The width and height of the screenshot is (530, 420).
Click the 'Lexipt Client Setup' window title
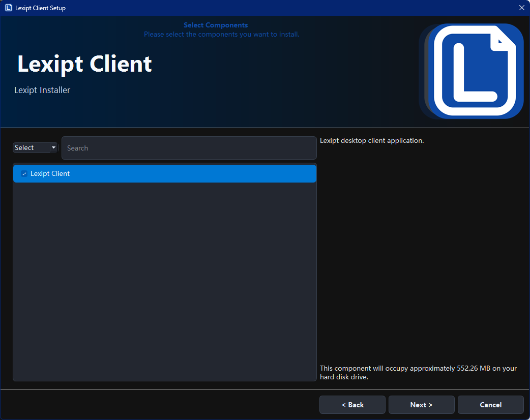point(40,8)
